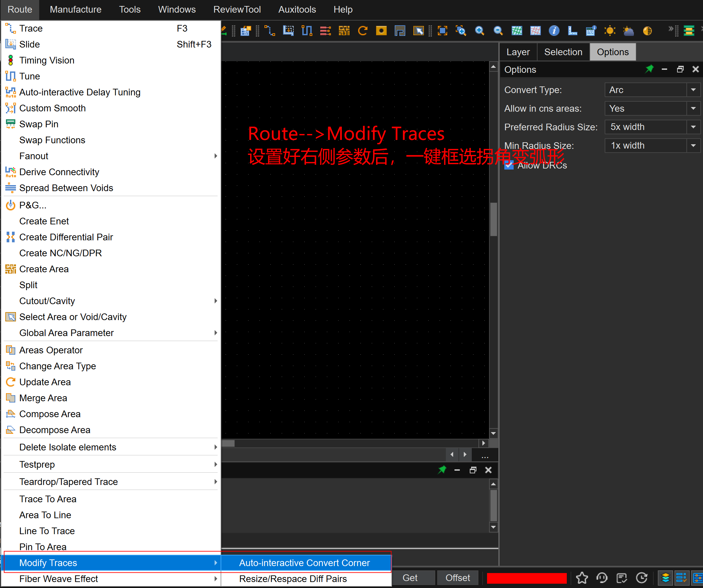Click the zoom in magnifier icon
703x588 pixels.
click(479, 31)
